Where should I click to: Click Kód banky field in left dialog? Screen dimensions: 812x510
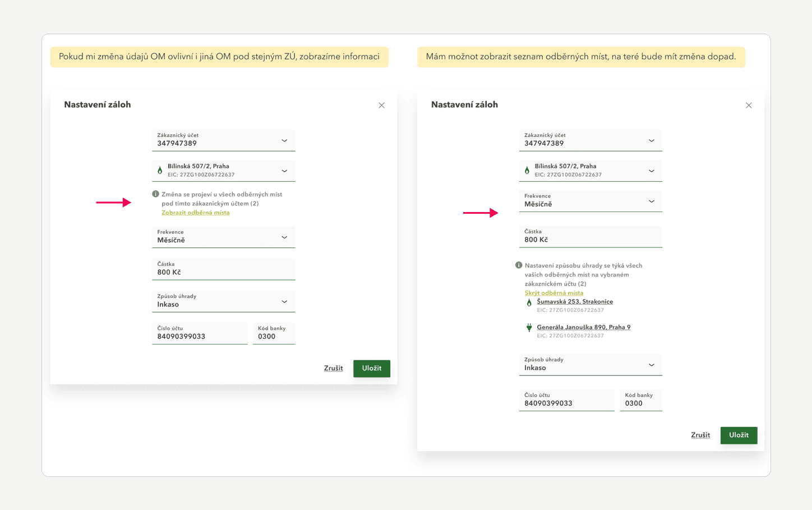tap(274, 333)
